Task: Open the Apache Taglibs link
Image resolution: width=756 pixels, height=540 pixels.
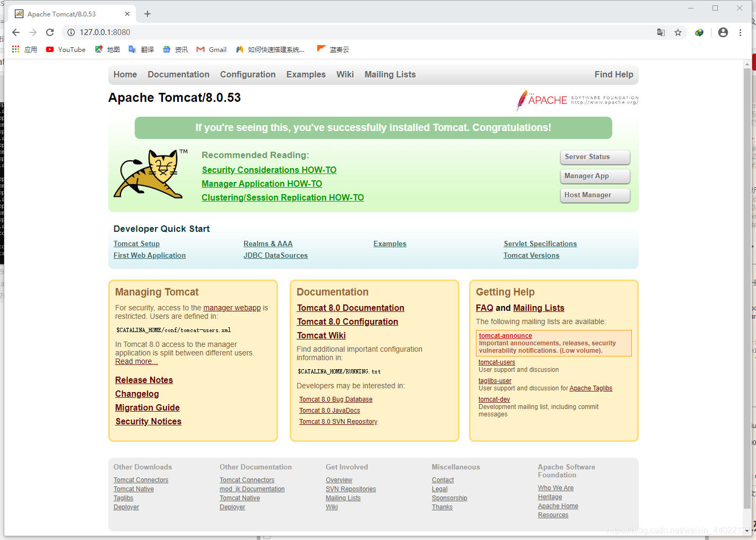Action: [591, 388]
